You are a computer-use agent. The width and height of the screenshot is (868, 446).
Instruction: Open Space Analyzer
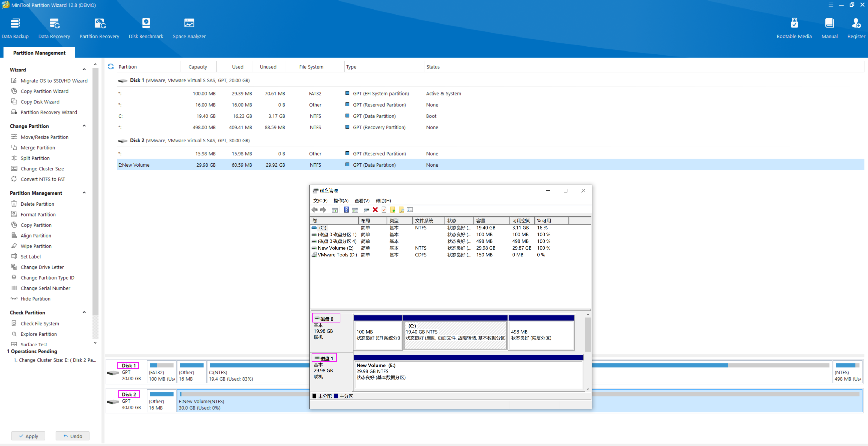point(189,28)
